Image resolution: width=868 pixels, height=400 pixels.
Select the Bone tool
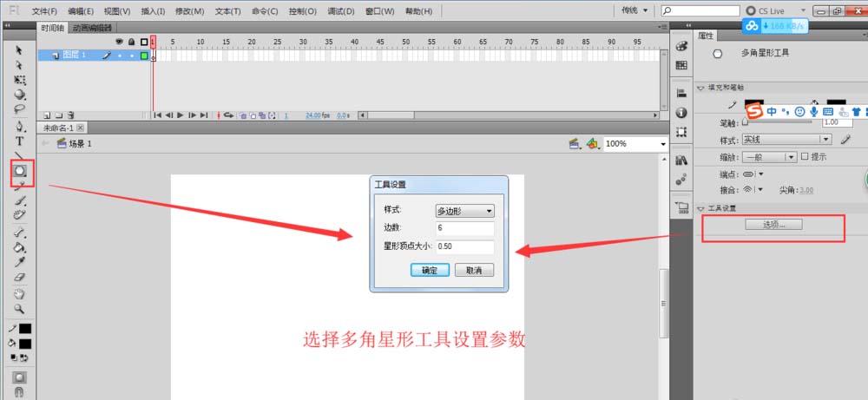pos(19,233)
